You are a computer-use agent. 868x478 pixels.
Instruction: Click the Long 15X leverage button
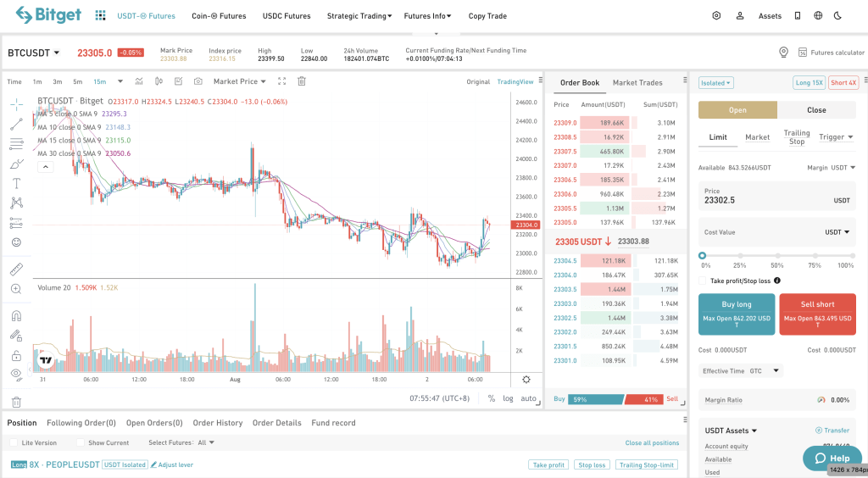point(809,83)
